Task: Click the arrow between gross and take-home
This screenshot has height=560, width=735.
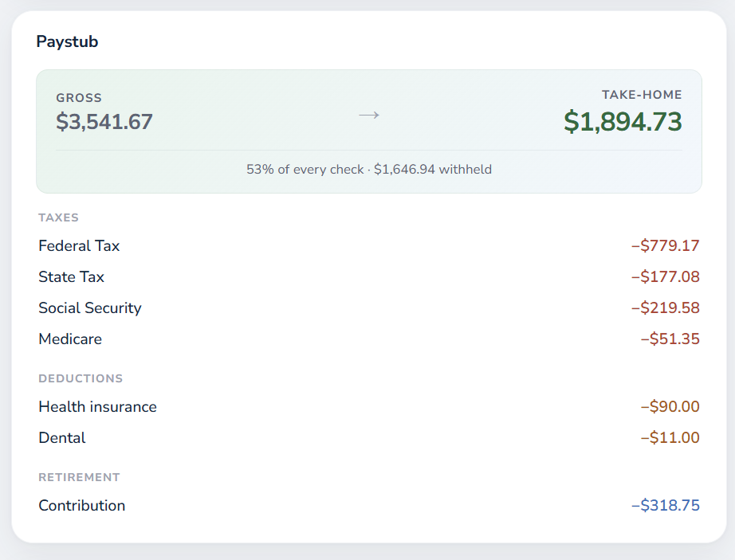Action: click(x=369, y=116)
